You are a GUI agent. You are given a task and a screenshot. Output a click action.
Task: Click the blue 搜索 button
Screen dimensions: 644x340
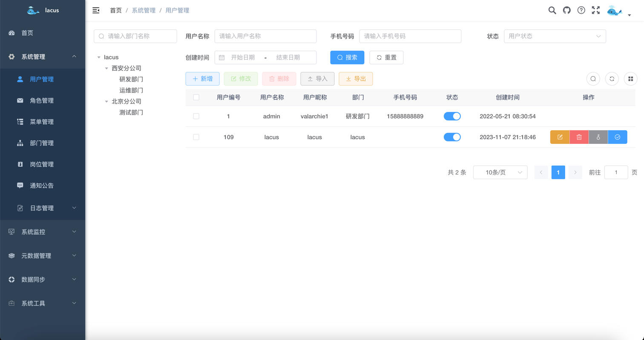click(347, 57)
